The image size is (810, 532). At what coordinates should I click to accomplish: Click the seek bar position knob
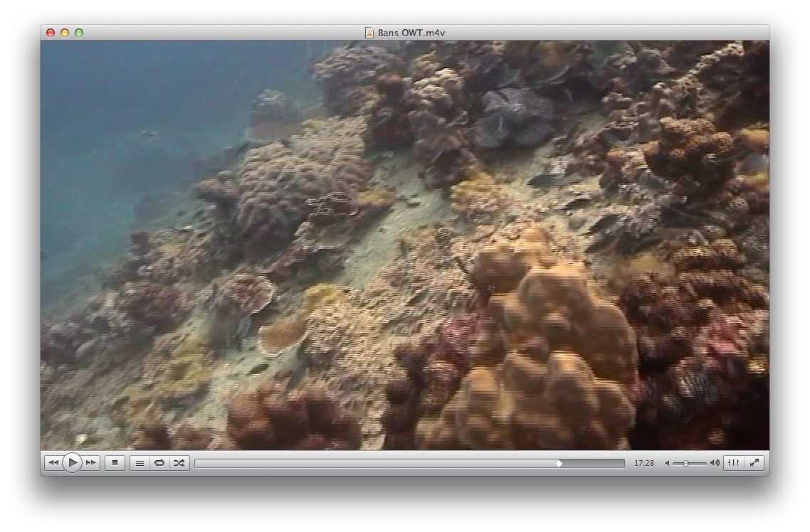pos(559,464)
